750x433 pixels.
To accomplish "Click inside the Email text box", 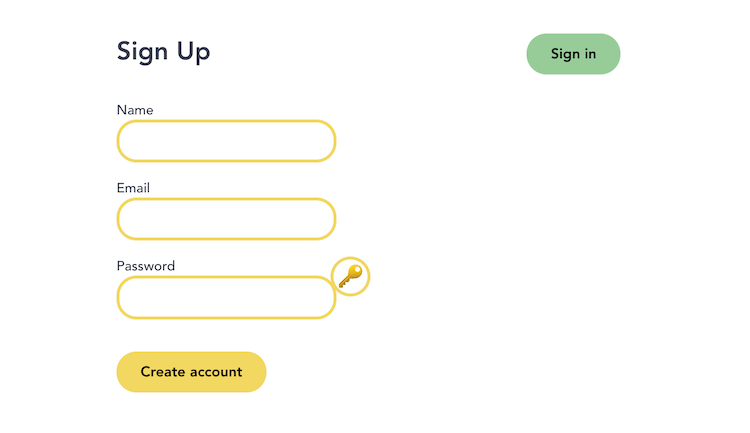I will tap(226, 219).
